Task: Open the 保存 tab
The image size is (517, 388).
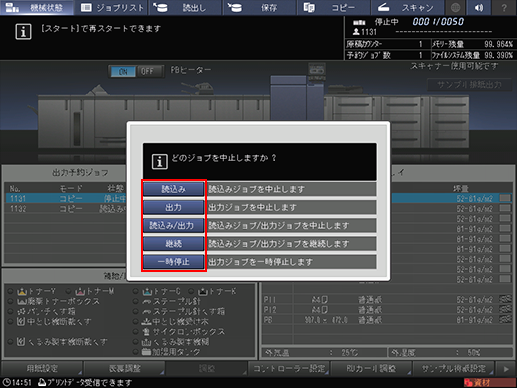Action: coord(260,7)
